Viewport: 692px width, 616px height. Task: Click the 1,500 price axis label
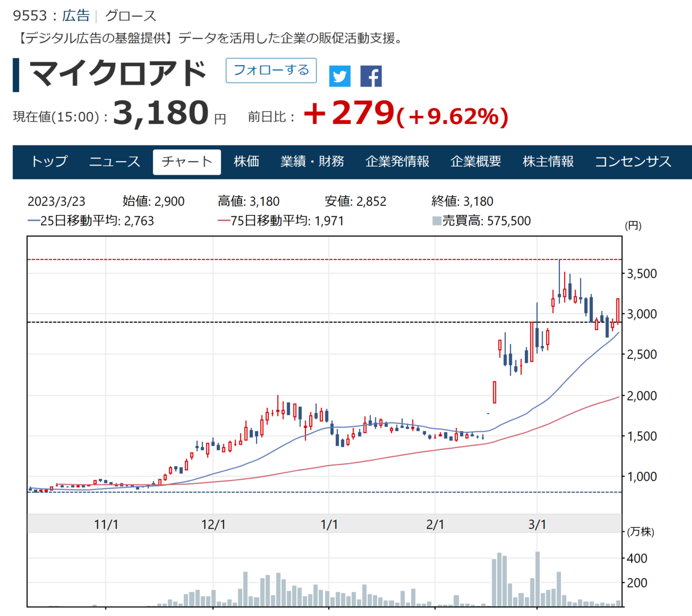[x=642, y=436]
